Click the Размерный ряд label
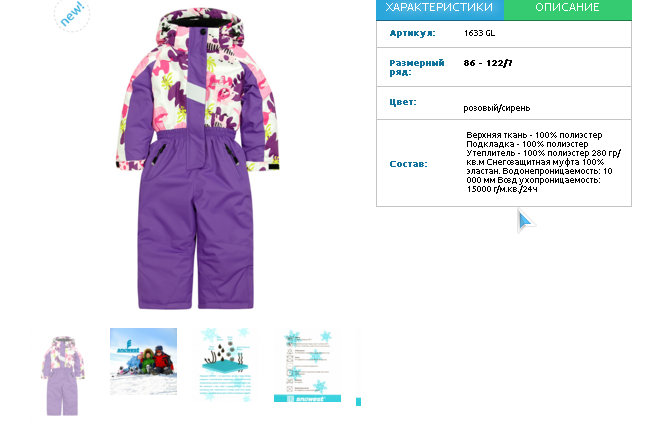Viewport: 648px width, 426px height. (x=417, y=67)
